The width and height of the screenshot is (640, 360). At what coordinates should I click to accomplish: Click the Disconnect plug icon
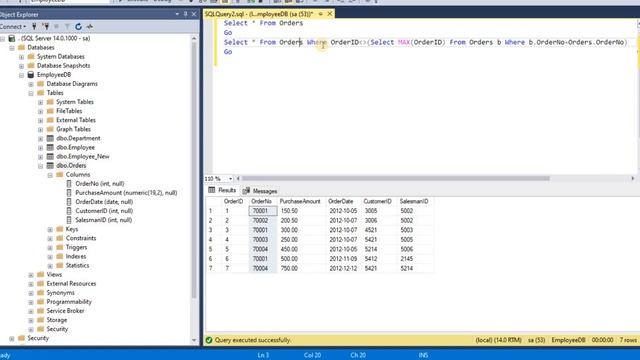pyautogui.click(x=46, y=27)
